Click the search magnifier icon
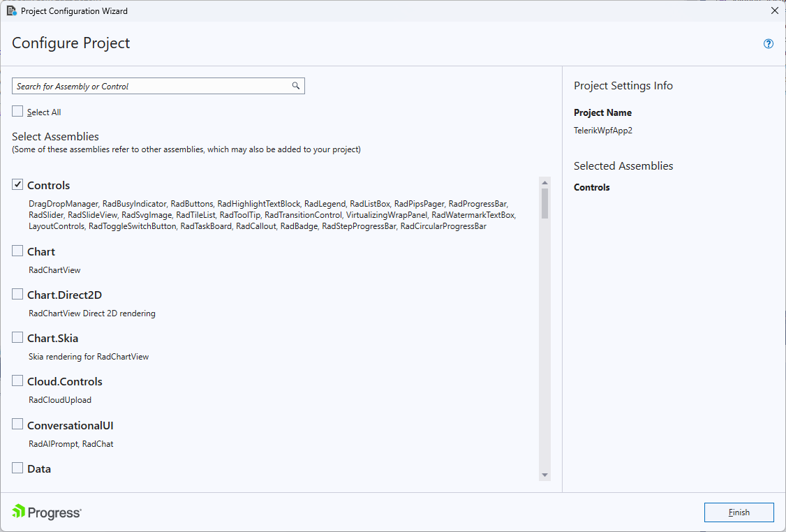This screenshot has width=786, height=532. (x=296, y=85)
